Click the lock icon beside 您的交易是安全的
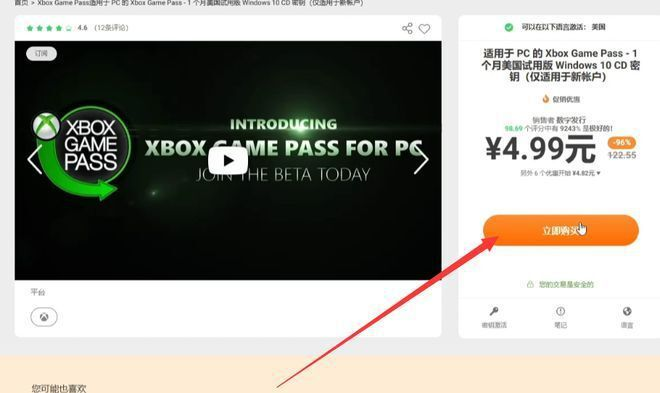This screenshot has height=393, width=660. pyautogui.click(x=530, y=284)
